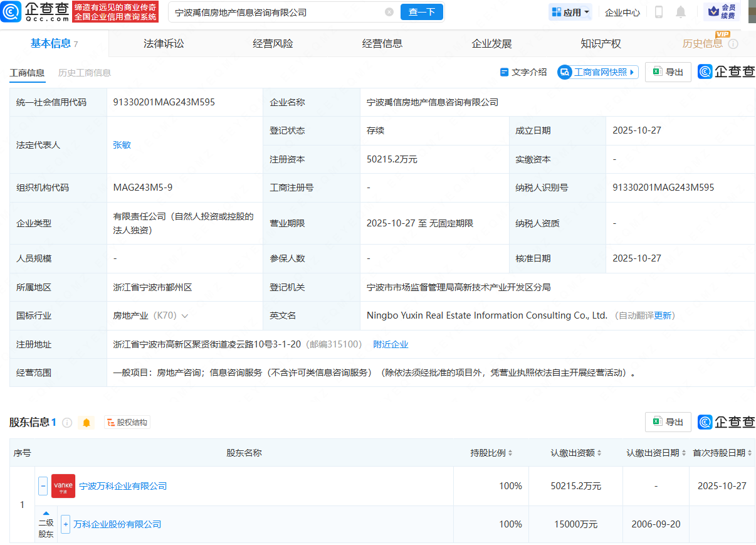Switch to the 法律诉讼 tab
The image size is (756, 545).
click(164, 44)
